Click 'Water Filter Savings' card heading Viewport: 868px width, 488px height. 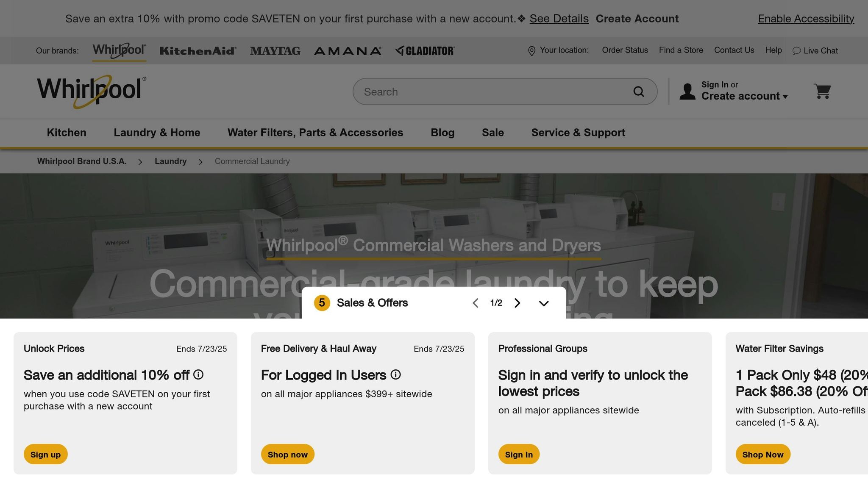(779, 349)
